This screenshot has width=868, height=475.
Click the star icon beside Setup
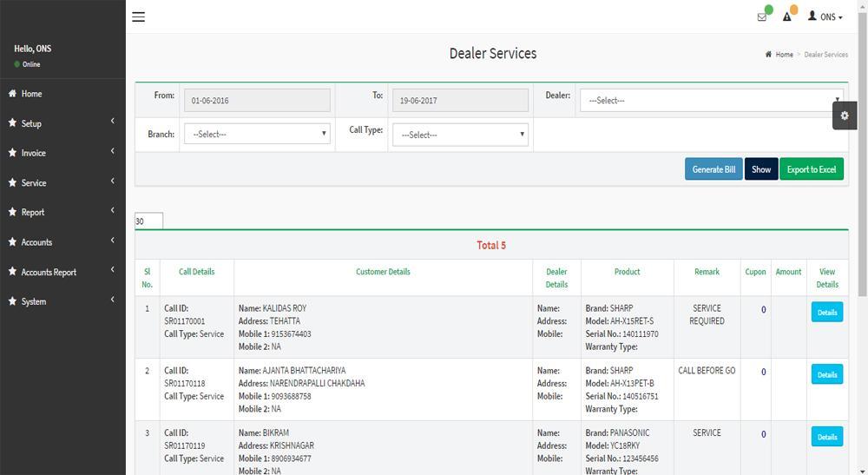[x=12, y=123]
